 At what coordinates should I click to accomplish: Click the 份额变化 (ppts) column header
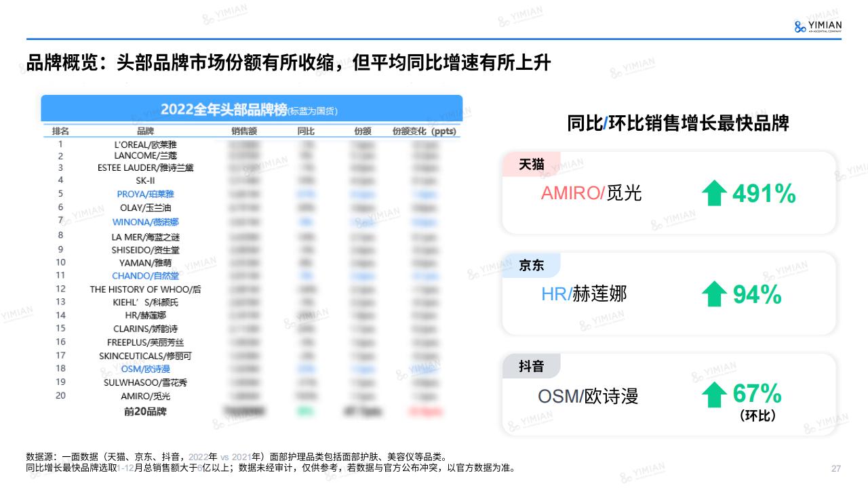tap(425, 131)
